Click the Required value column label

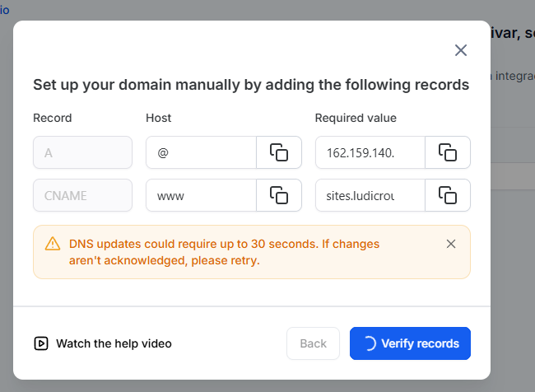click(356, 118)
